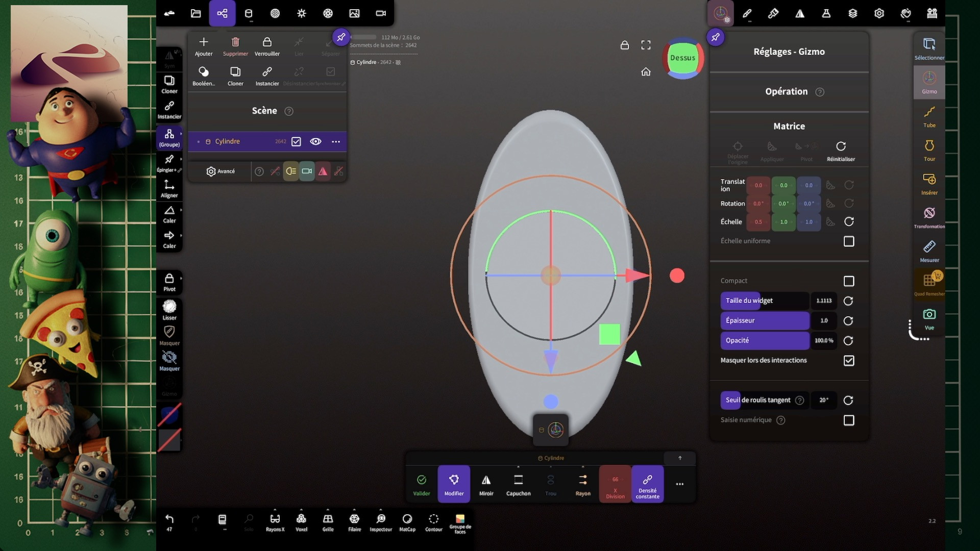
Task: Collapse the Cylindre panel with arrow
Action: (x=679, y=458)
